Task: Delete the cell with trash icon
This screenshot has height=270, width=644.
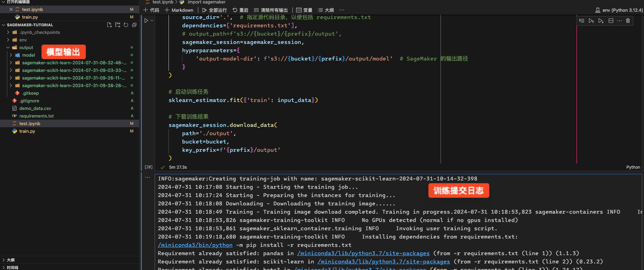Action: pos(628,21)
